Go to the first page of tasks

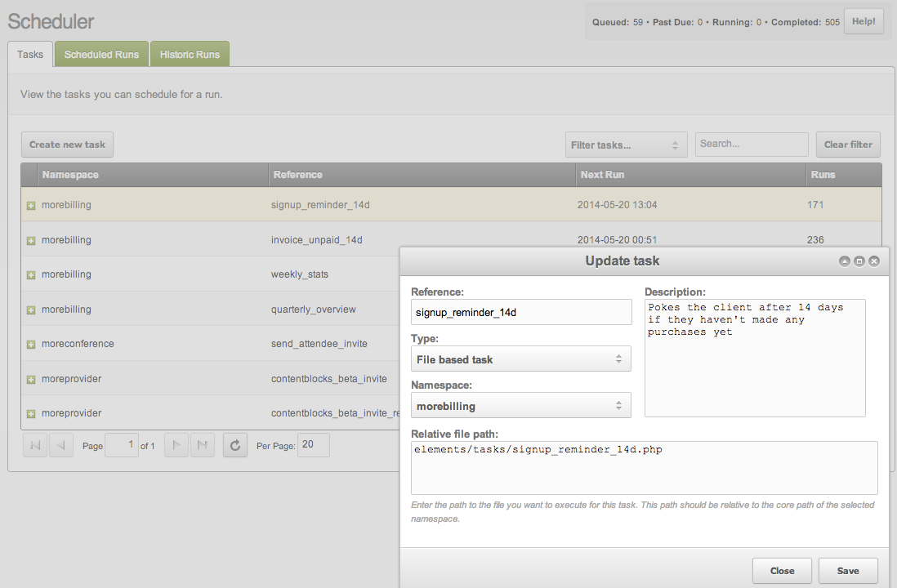tap(35, 445)
